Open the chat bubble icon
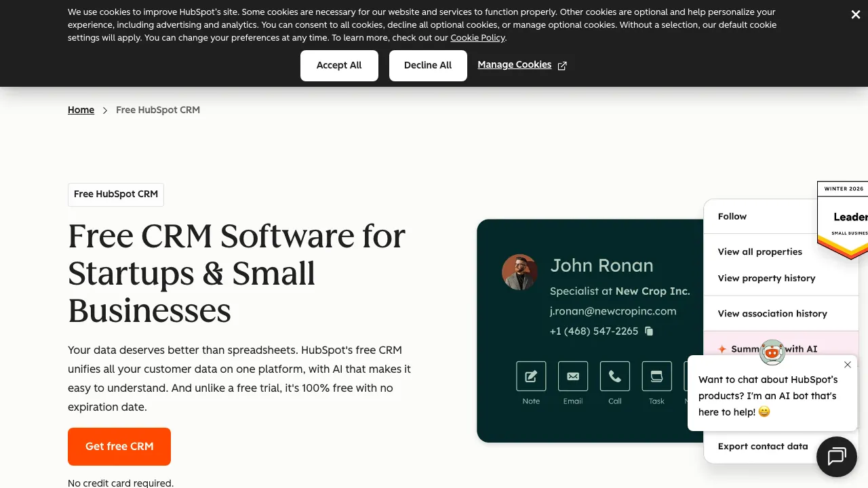Screen dimensions: 868x488 [x=836, y=456]
